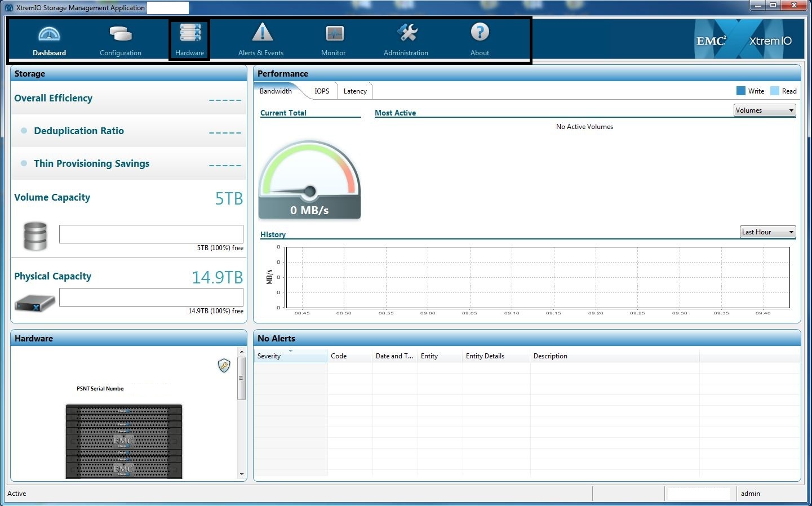Screen dimensions: 812x506
Task: Switch to the Latency tab
Action: pos(355,91)
